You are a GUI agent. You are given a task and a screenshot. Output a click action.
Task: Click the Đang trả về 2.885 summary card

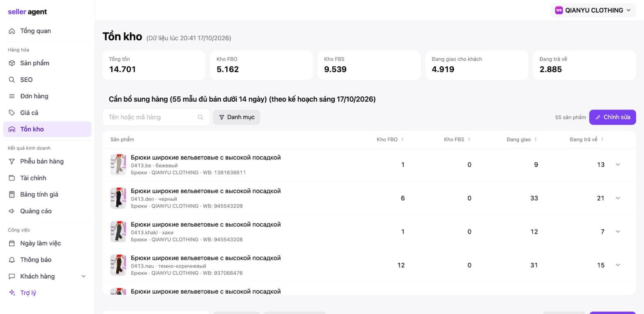pos(584,65)
